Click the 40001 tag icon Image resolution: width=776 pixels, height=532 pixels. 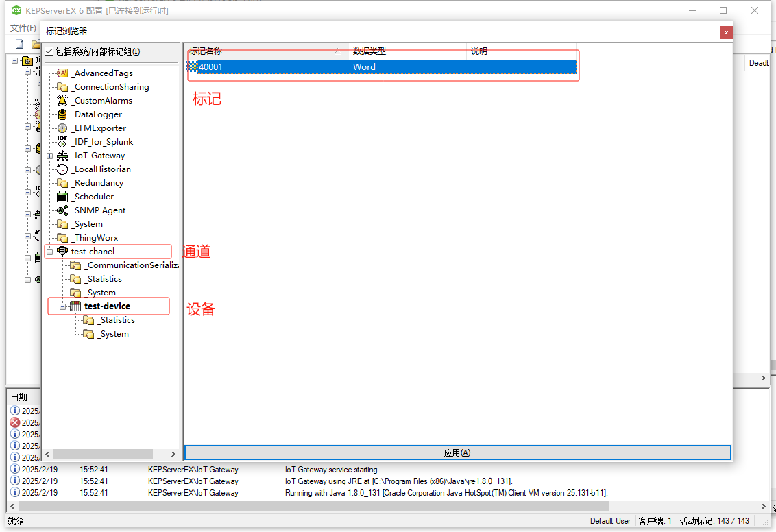click(193, 66)
